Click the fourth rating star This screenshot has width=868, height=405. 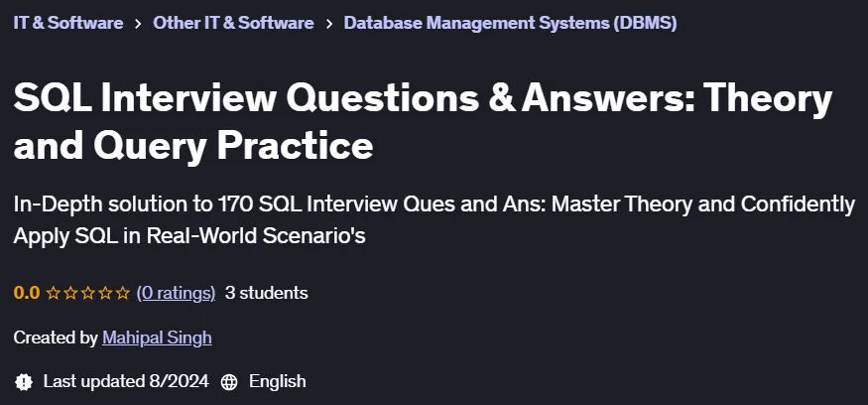click(x=105, y=293)
